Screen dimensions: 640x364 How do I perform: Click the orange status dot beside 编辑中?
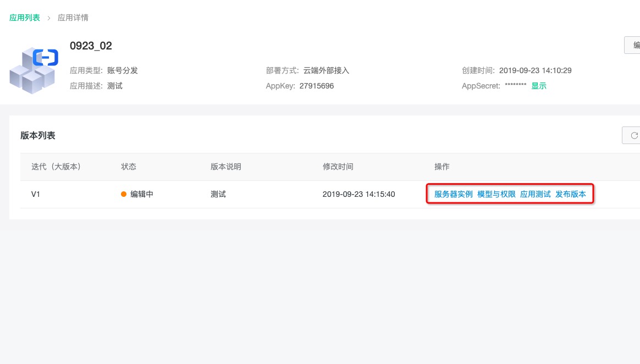(124, 194)
